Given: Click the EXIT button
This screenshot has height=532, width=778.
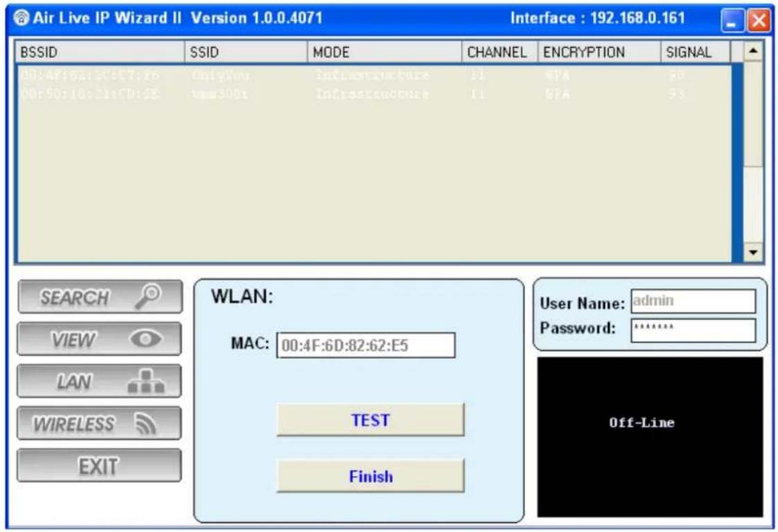Looking at the screenshot, I should 99,466.
